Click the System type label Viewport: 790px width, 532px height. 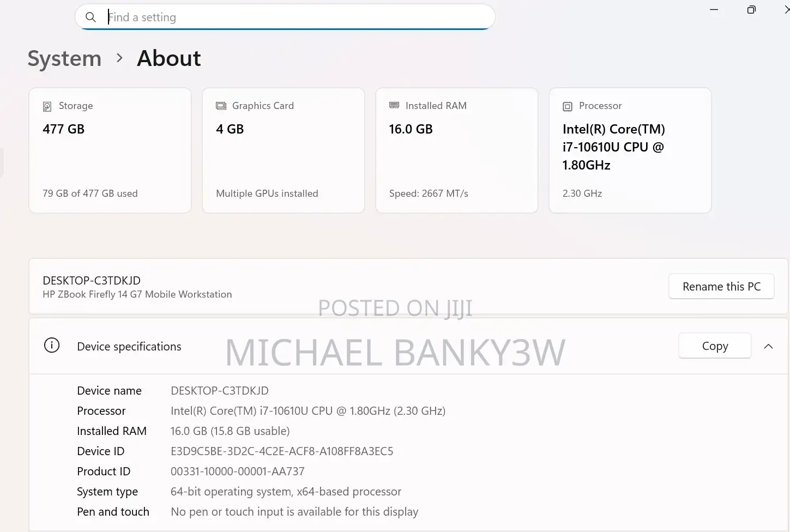pos(107,492)
